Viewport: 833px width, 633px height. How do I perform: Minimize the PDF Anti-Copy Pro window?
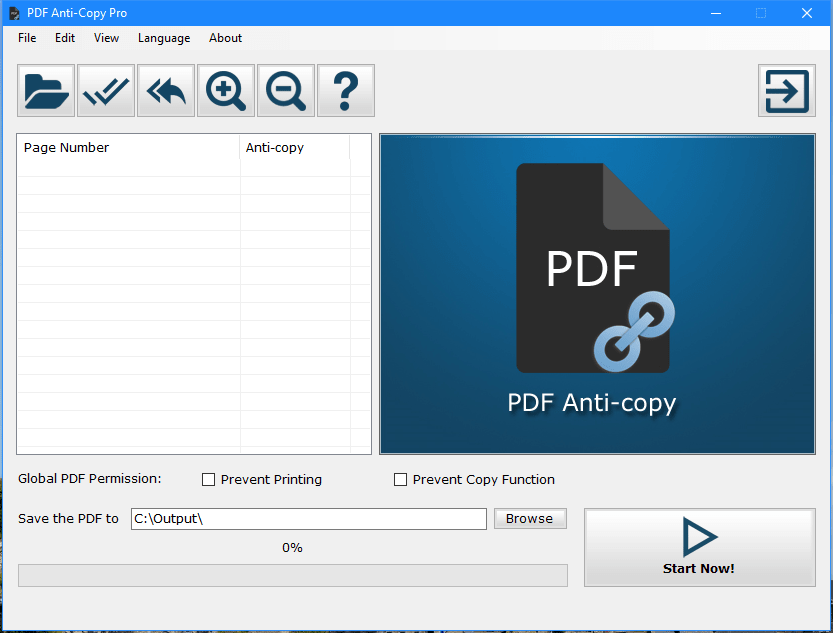pos(716,13)
